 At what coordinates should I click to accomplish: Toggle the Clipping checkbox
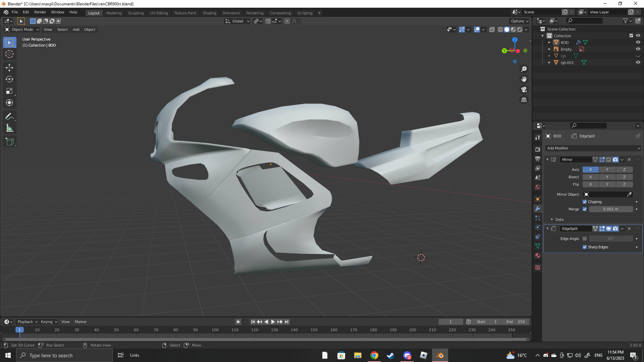click(x=585, y=202)
